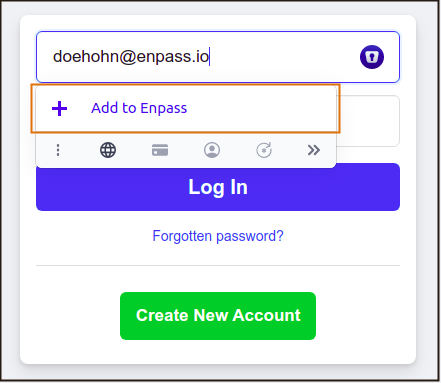This screenshot has width=441, height=383.
Task: Focus the email field containing doehohn@enpass.io
Action: tap(218, 57)
